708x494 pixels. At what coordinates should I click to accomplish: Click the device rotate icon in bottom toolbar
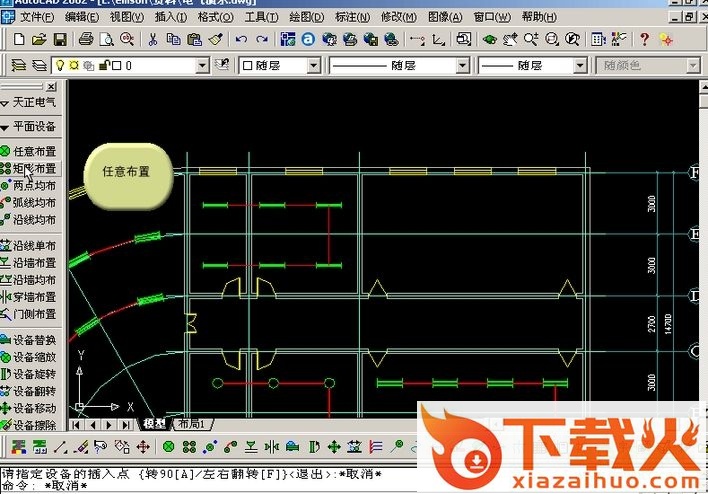click(x=314, y=447)
